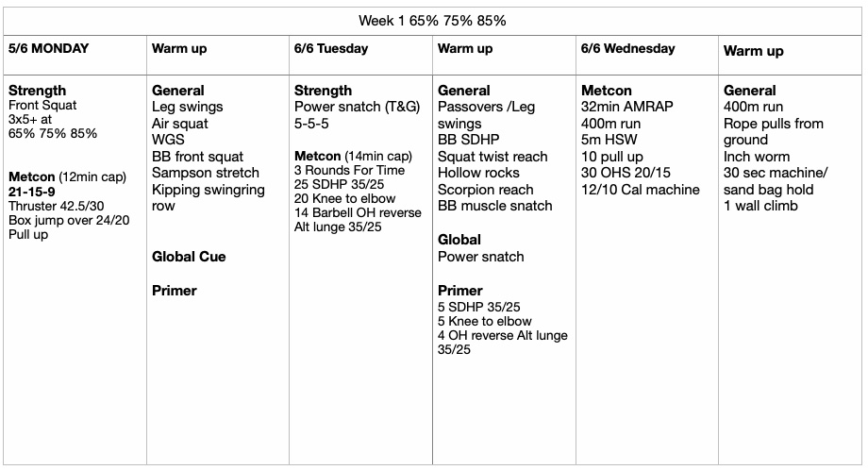Select the 5/6 MONDAY header cell

pyautogui.click(x=46, y=48)
